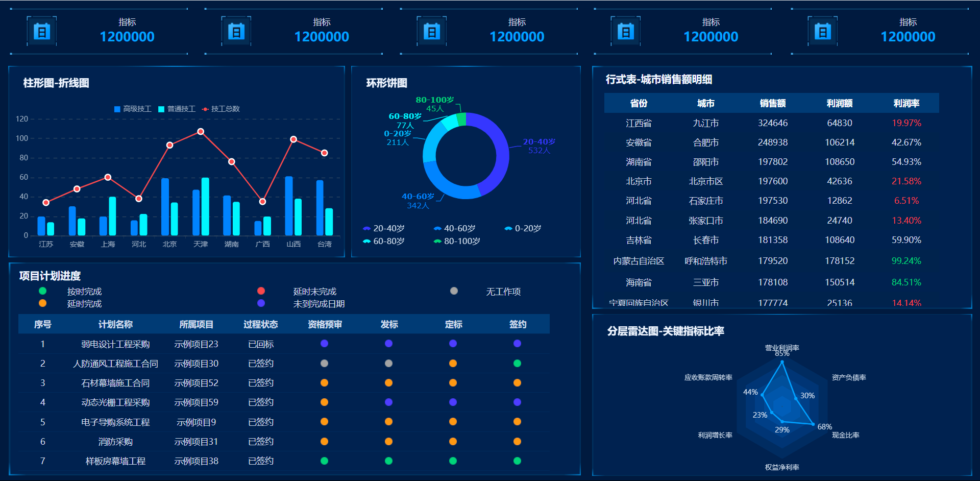Click the document icon in the last 指标 card
Image resolution: width=980 pixels, height=481 pixels.
pyautogui.click(x=822, y=31)
